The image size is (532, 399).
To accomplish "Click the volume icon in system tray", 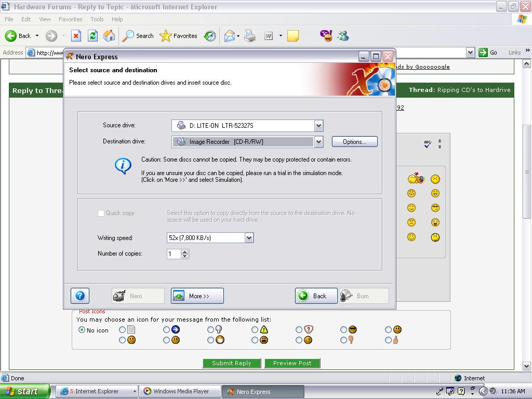I will click(x=494, y=391).
